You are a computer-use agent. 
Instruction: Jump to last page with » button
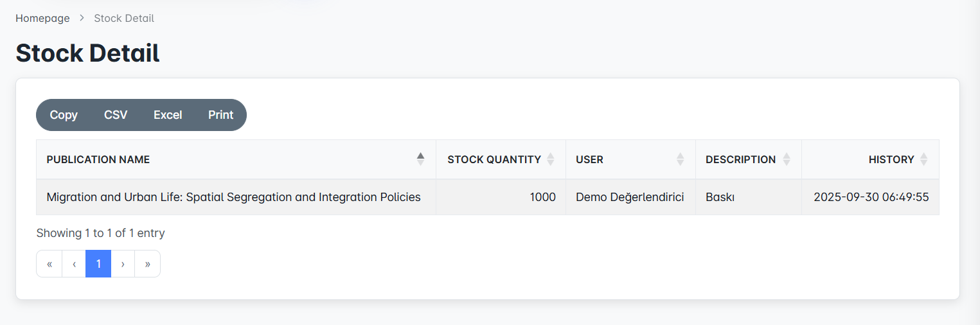pyautogui.click(x=147, y=264)
